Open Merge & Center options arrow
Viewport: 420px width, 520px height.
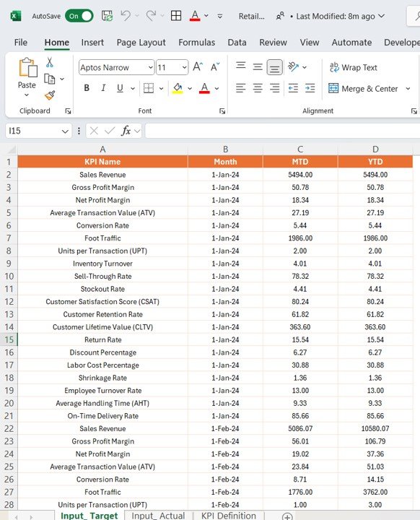point(408,89)
